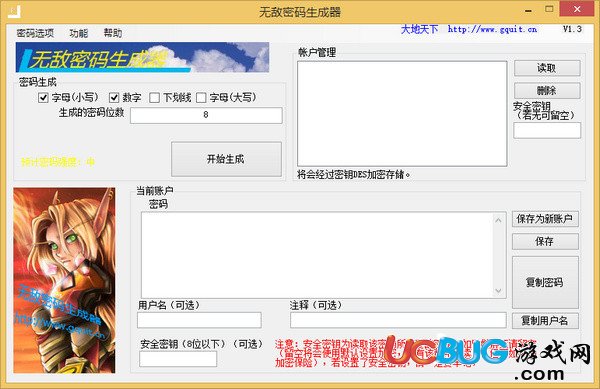The height and width of the screenshot is (389, 600).
Task: Toggle the 字母(小写) checkbox
Action: [x=43, y=98]
